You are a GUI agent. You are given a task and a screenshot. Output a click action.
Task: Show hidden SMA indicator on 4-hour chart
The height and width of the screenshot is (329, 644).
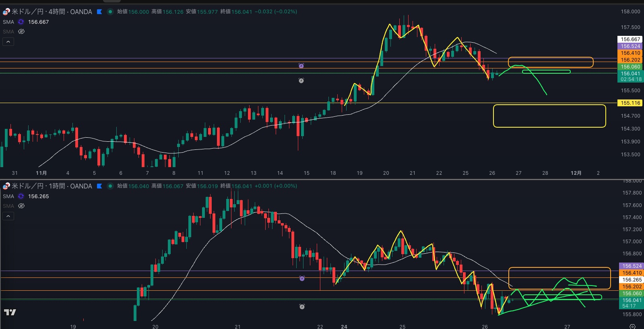tap(21, 31)
